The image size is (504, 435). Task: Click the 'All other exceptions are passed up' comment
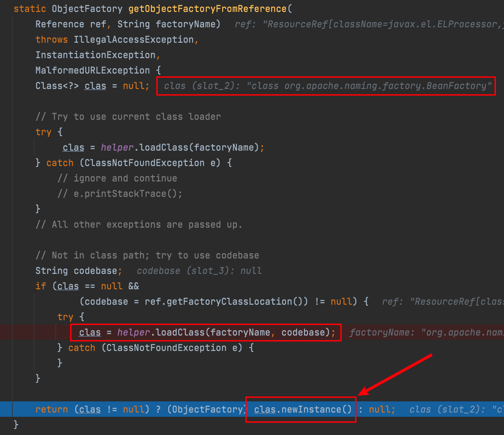pos(139,225)
